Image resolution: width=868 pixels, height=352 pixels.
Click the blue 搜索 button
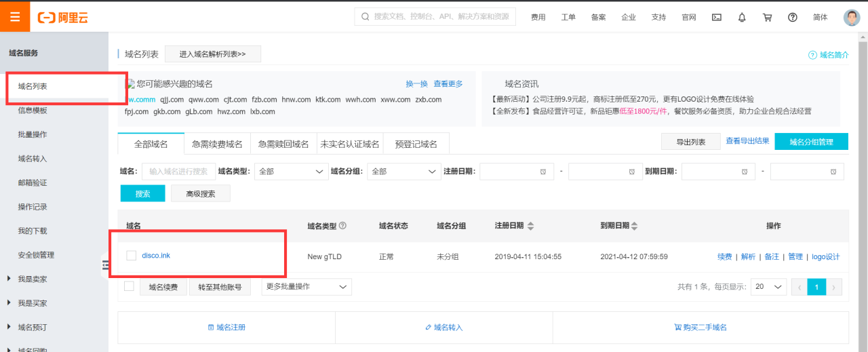142,193
